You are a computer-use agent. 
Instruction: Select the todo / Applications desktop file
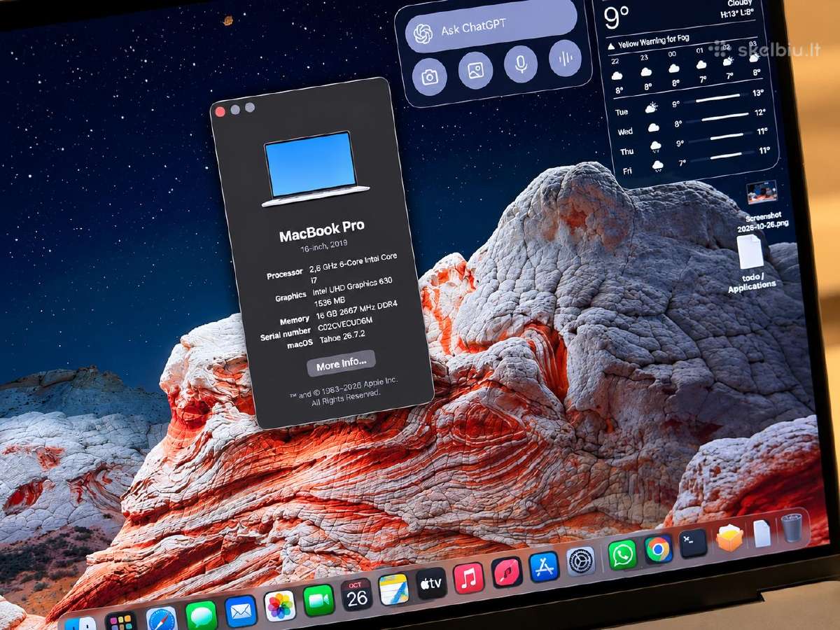coord(751,265)
